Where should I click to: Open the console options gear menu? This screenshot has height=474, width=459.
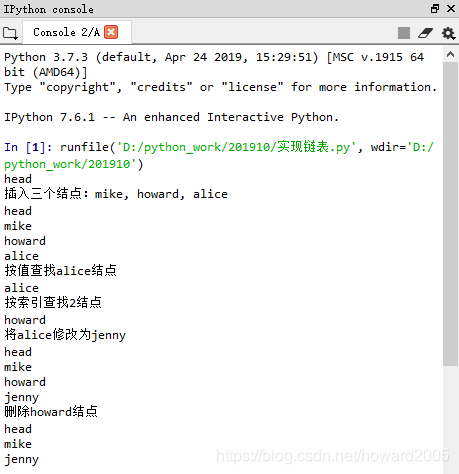click(x=448, y=33)
